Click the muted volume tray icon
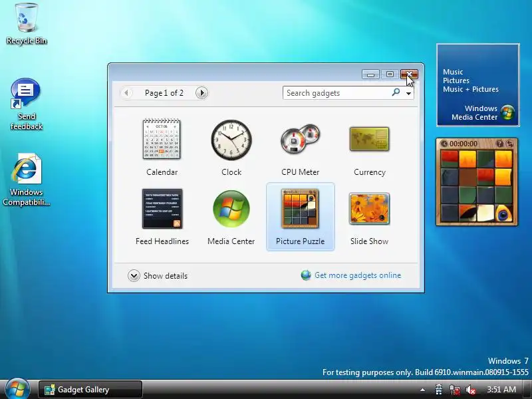 (471, 390)
